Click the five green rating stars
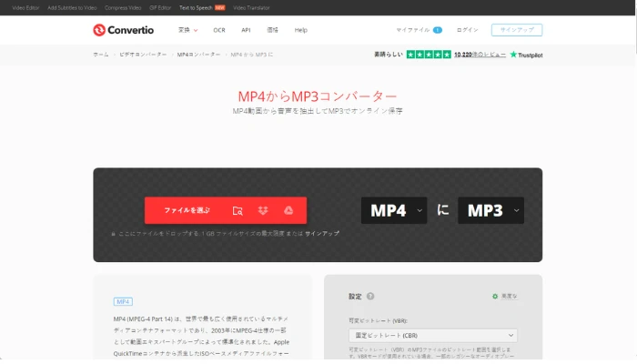Image resolution: width=637 pixels, height=364 pixels. (x=429, y=55)
